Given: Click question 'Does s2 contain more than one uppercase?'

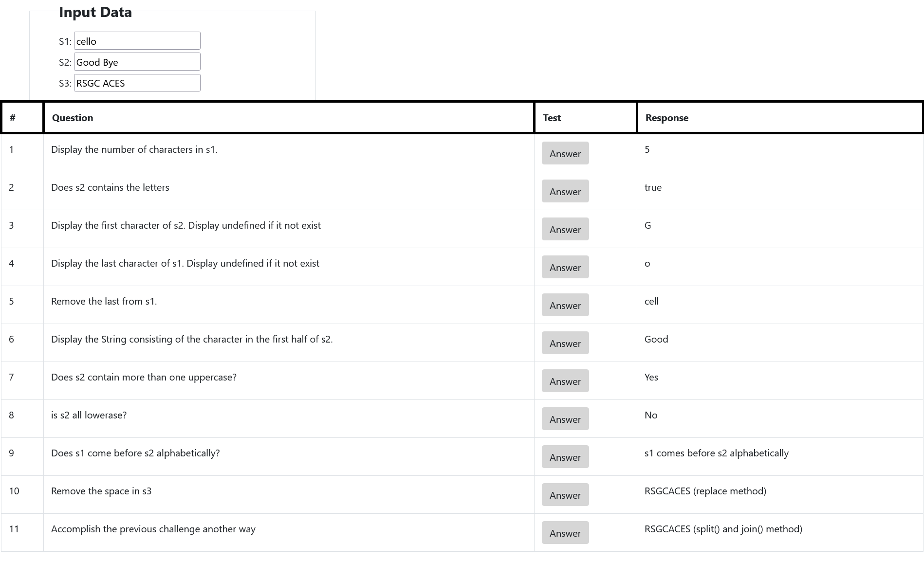Looking at the screenshot, I should 144,377.
